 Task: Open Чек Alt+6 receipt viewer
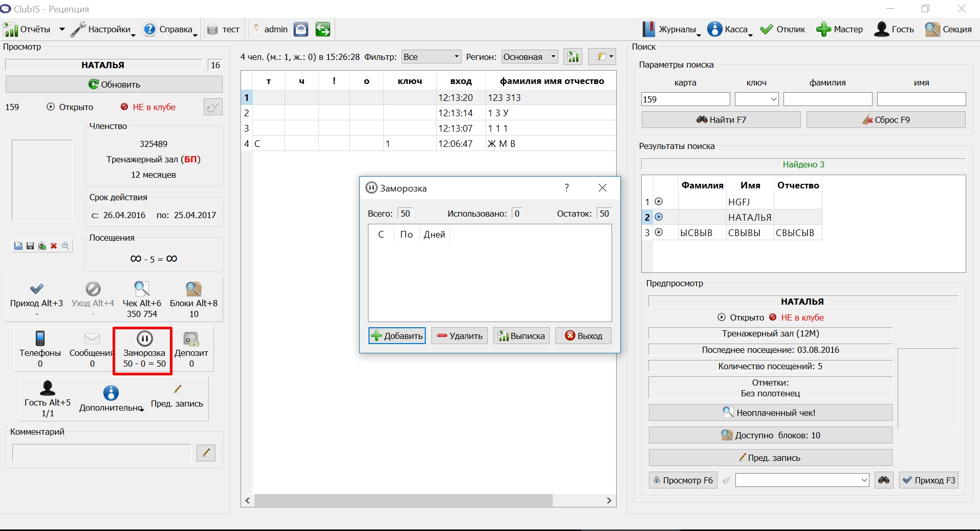click(x=142, y=300)
